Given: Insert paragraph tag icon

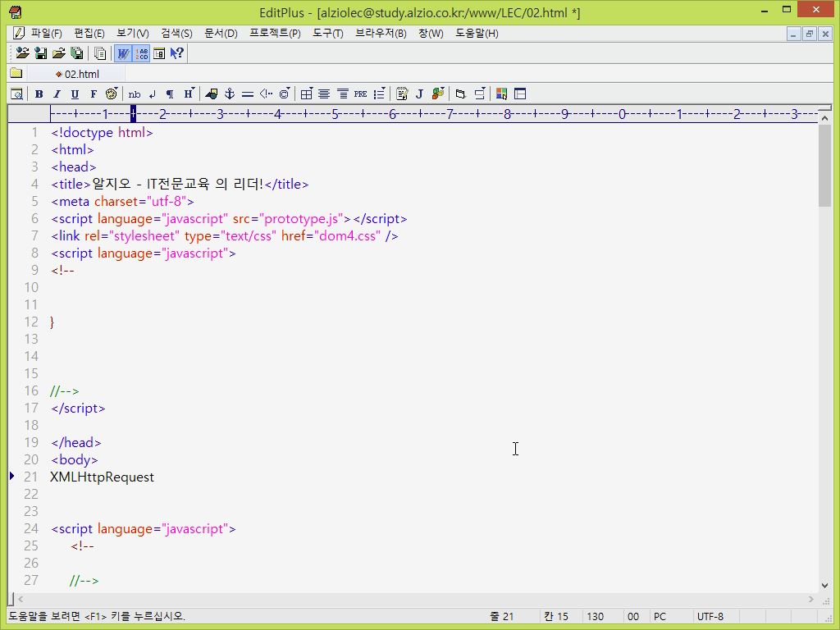Looking at the screenshot, I should (170, 94).
